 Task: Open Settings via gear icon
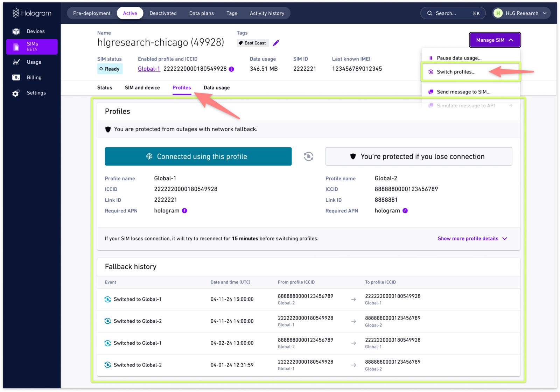tap(16, 93)
